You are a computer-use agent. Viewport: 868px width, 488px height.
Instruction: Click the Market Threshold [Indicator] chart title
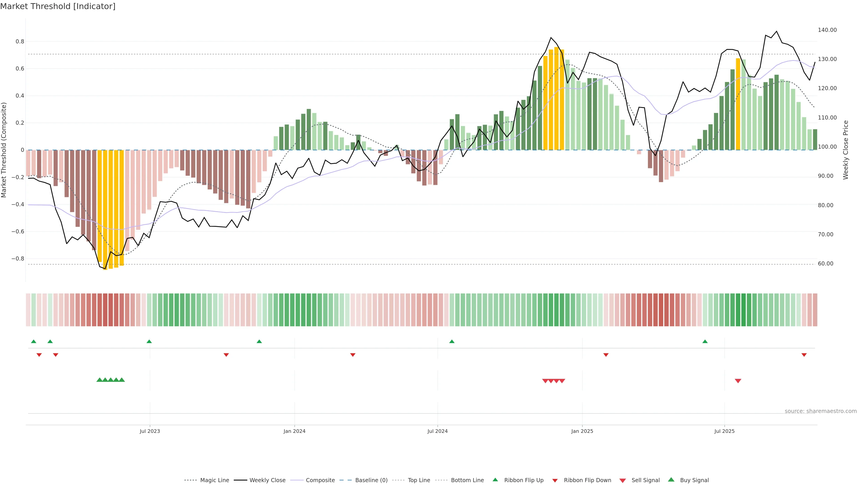(58, 6)
